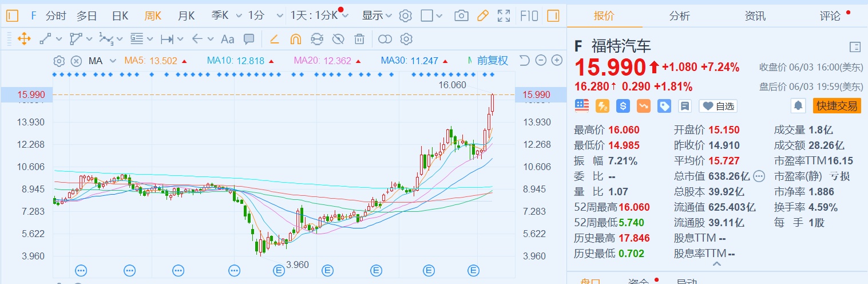Toggle the left sidebar panel
The image size is (868, 284).
tap(13, 15)
